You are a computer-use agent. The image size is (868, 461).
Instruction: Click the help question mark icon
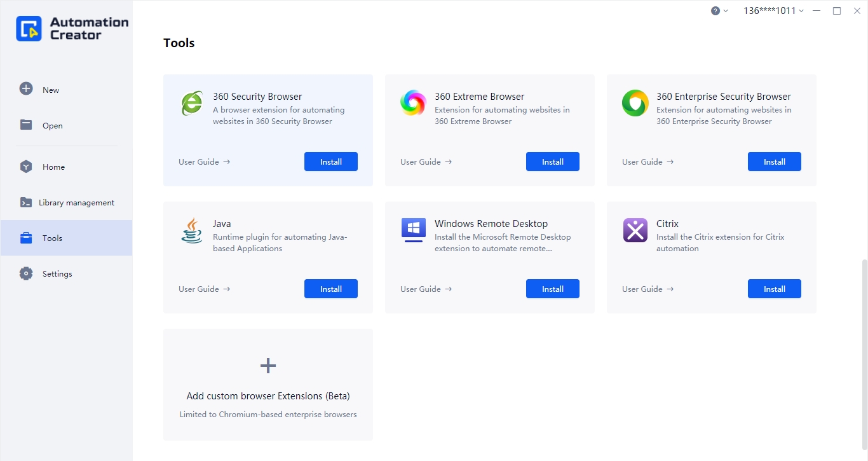pyautogui.click(x=715, y=11)
